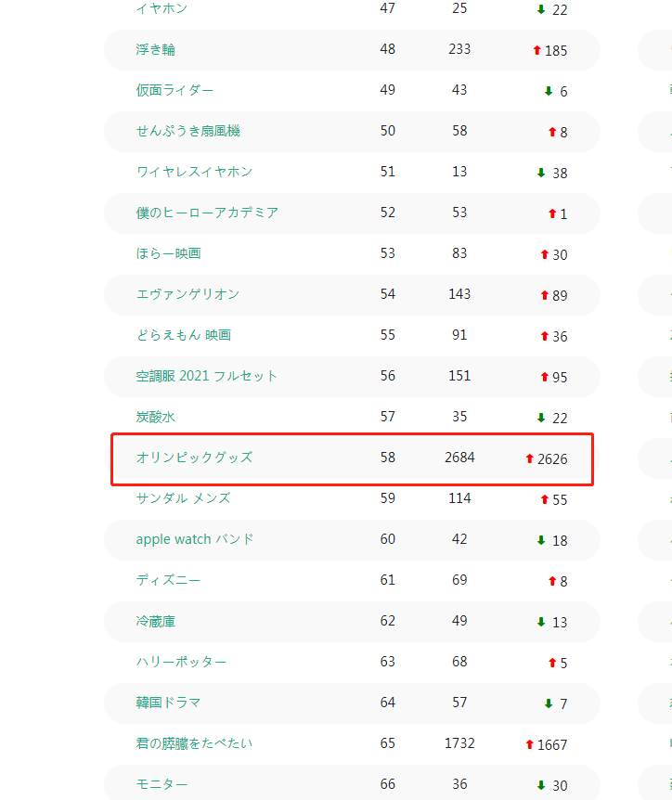
Task: Click the 韓国ドラマ keyword link
Action: click(168, 703)
